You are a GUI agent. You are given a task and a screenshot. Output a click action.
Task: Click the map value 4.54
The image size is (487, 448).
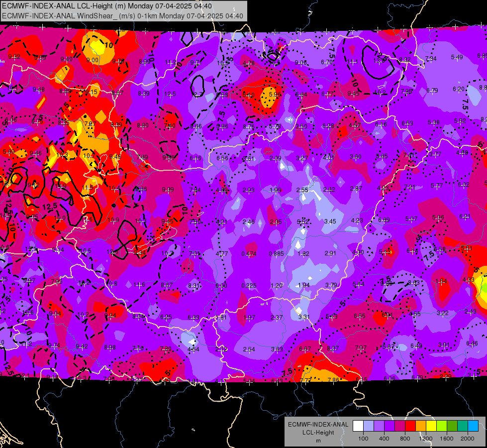193,349
